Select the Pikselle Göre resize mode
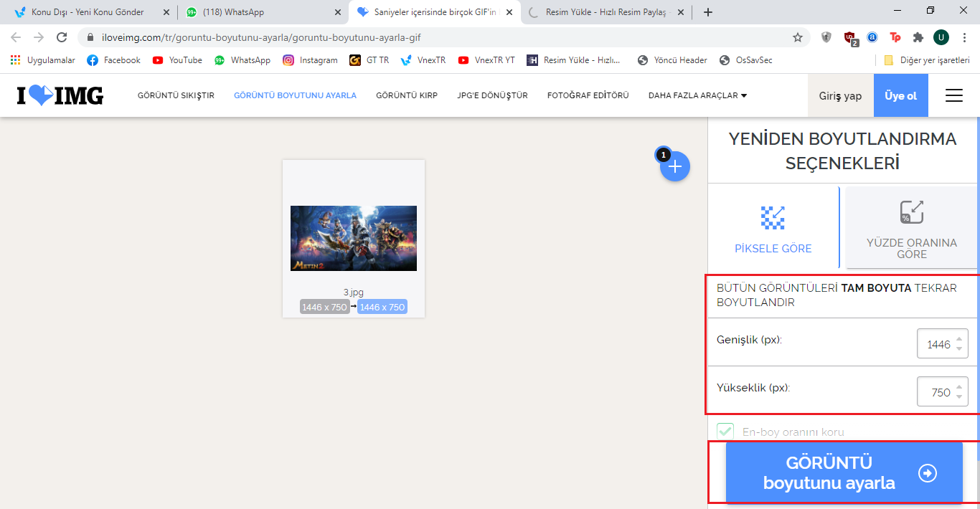This screenshot has width=980, height=509. point(773,228)
